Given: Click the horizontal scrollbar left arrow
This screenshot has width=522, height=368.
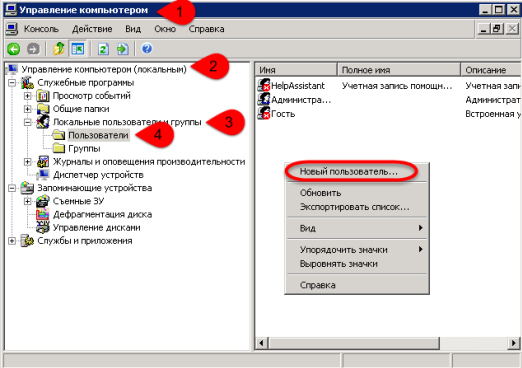Looking at the screenshot, I should (x=262, y=343).
